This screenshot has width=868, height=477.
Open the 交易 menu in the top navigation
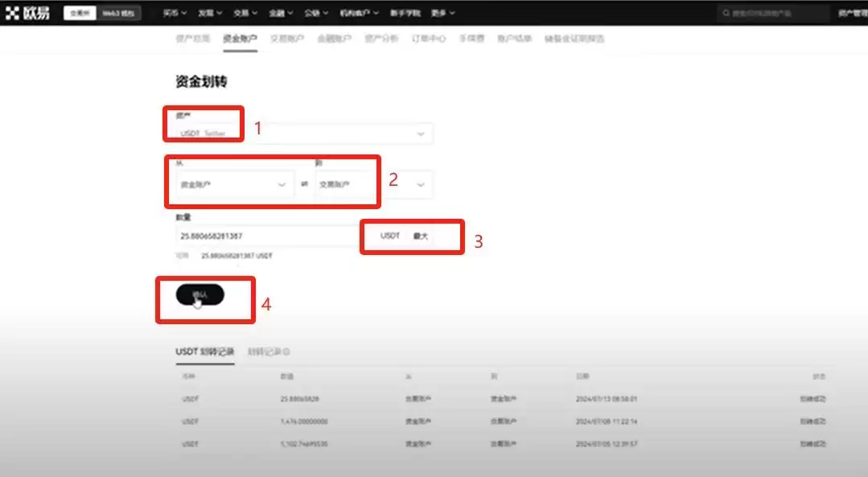[x=245, y=14]
